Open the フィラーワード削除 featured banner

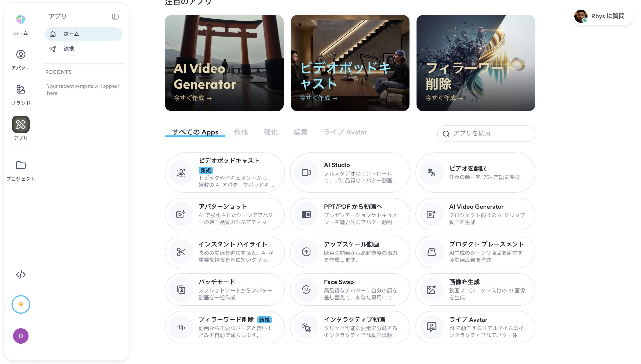coord(476,63)
